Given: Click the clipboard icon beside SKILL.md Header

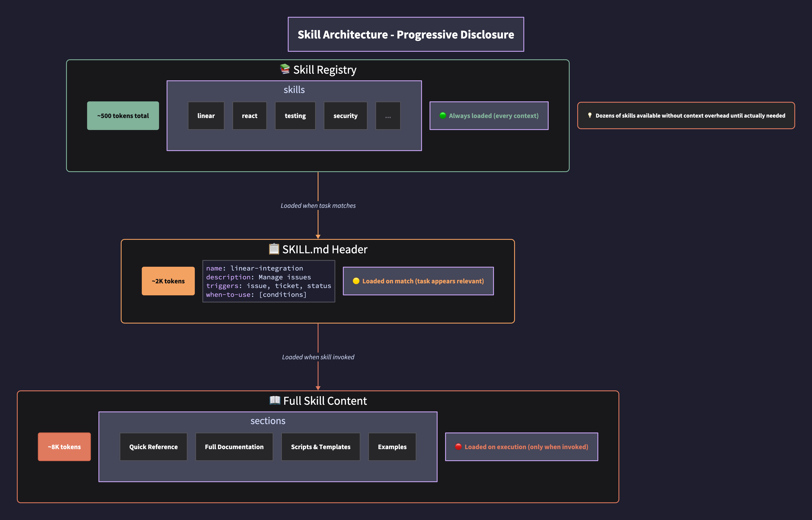Looking at the screenshot, I should tap(274, 249).
